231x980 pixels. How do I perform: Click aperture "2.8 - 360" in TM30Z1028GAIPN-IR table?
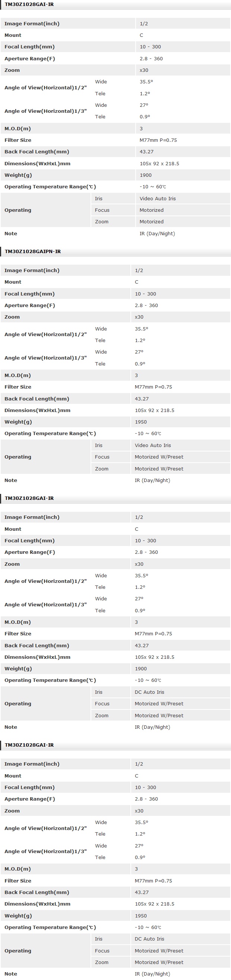146,305
